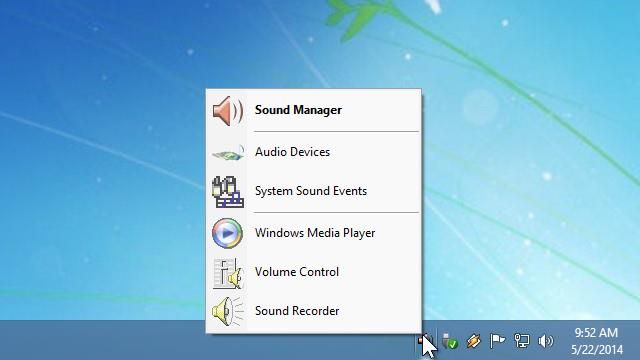Screen dimensions: 640x360
Task: Start Sound Recorder from the menu
Action: pyautogui.click(x=313, y=311)
